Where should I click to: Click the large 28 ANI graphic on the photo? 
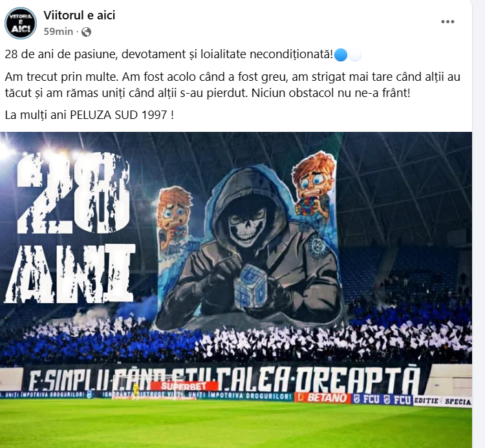70,228
